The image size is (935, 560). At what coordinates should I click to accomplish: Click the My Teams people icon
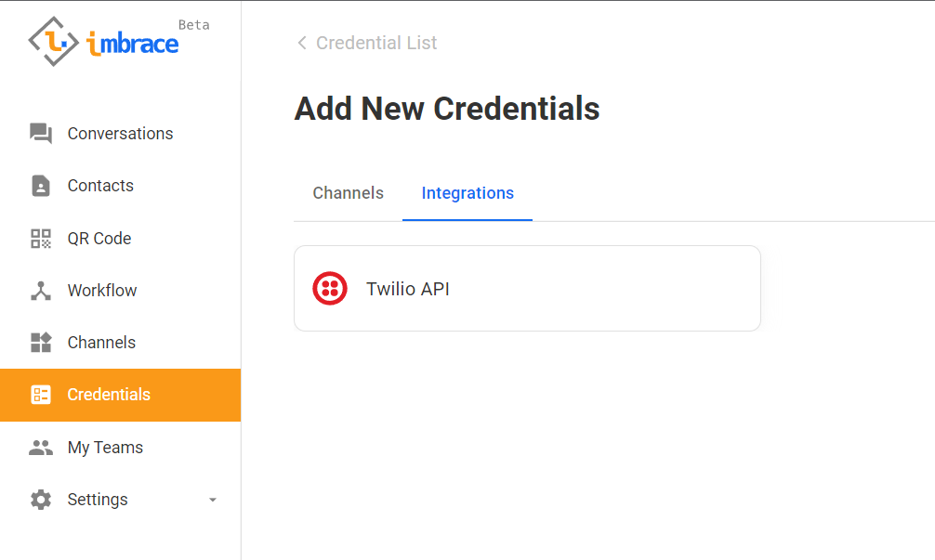click(41, 448)
